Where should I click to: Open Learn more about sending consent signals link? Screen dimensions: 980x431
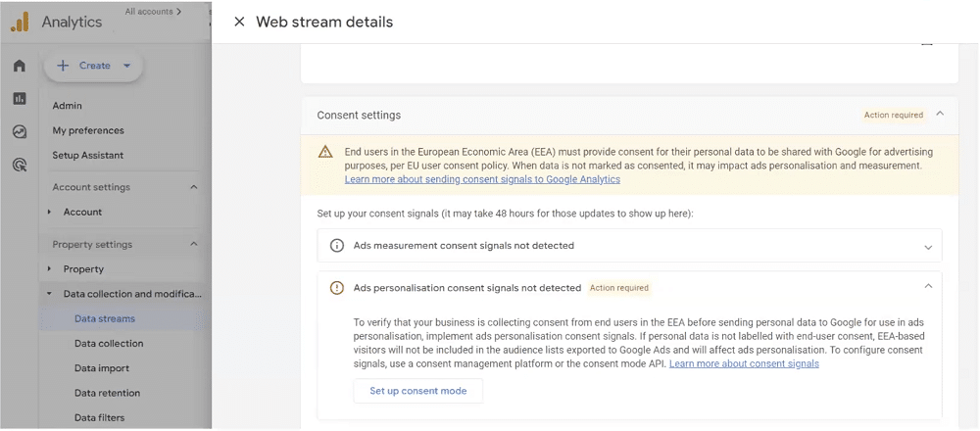pos(482,179)
